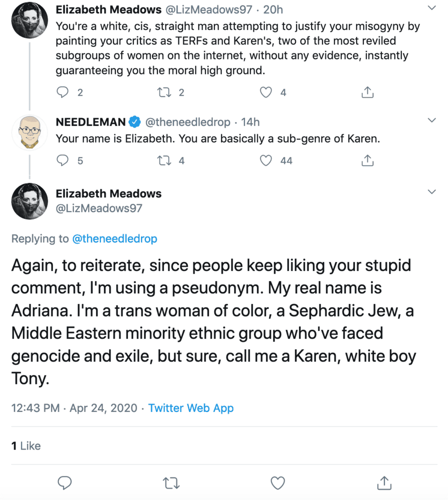Open NEEDLEMAN's cartoon profile avatar
This screenshot has width=448, height=500.
click(29, 132)
